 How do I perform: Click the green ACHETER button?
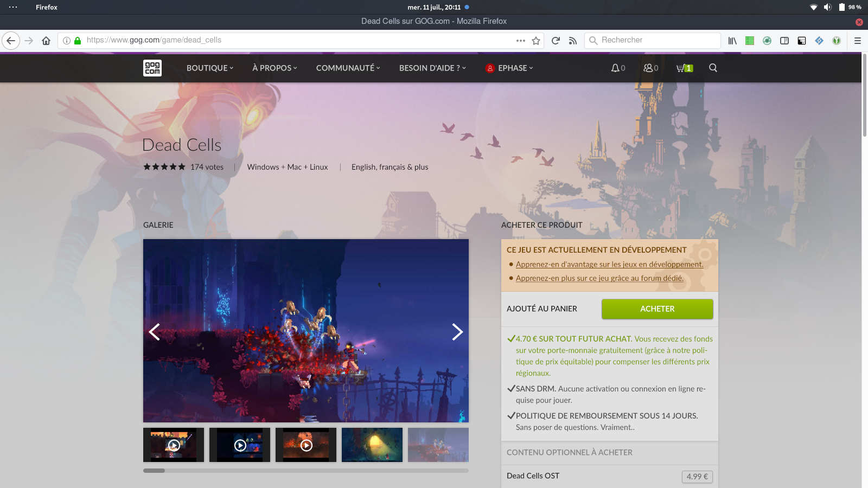pyautogui.click(x=657, y=309)
